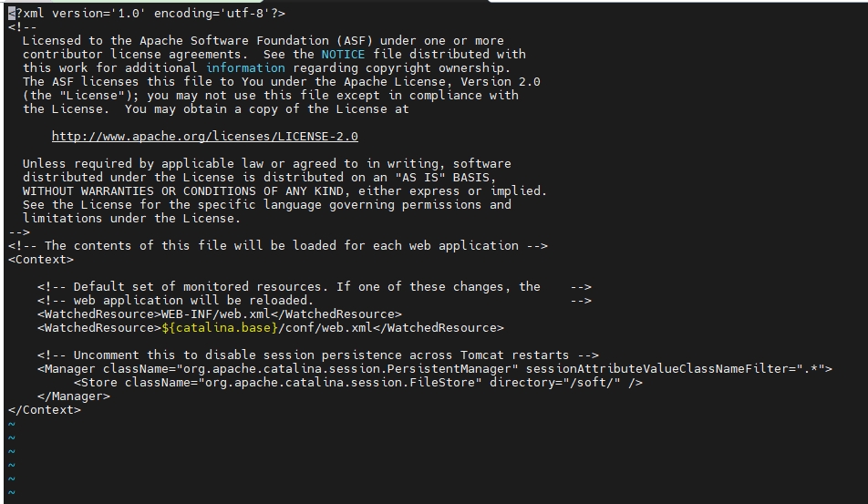The width and height of the screenshot is (868, 504).
Task: Open the Apache LICENSE-2.0 URL link
Action: pyautogui.click(x=205, y=137)
